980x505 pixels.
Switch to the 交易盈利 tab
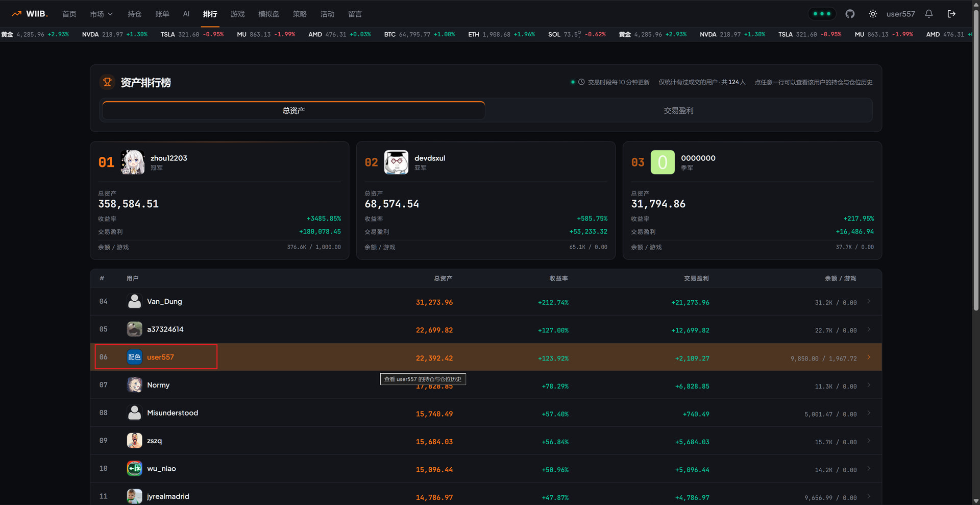point(678,110)
